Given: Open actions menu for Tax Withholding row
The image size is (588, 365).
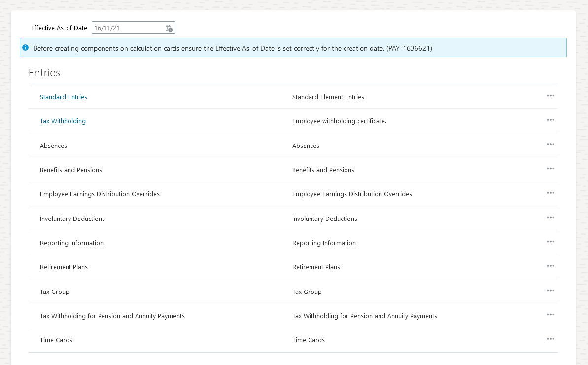Looking at the screenshot, I should (551, 120).
